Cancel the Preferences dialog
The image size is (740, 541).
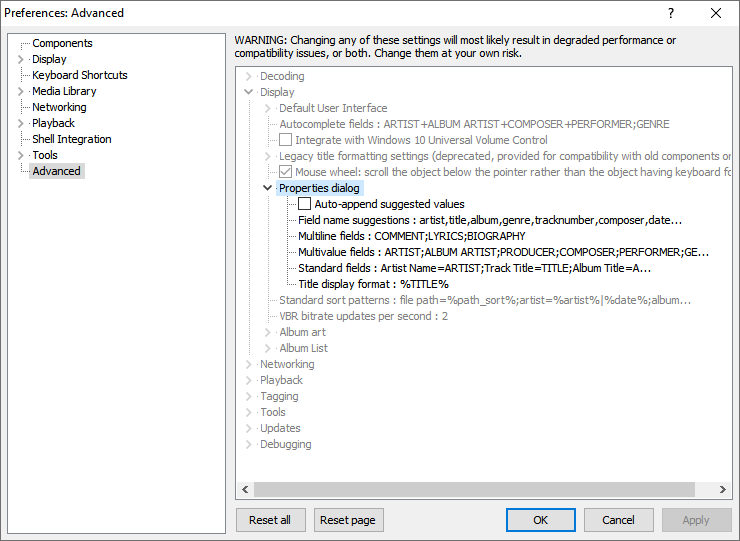[x=619, y=520]
